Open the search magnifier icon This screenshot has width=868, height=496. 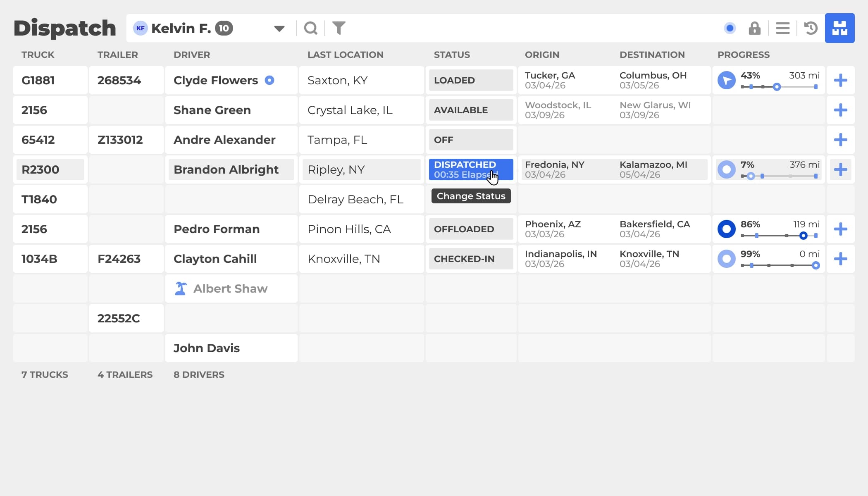[x=311, y=28]
